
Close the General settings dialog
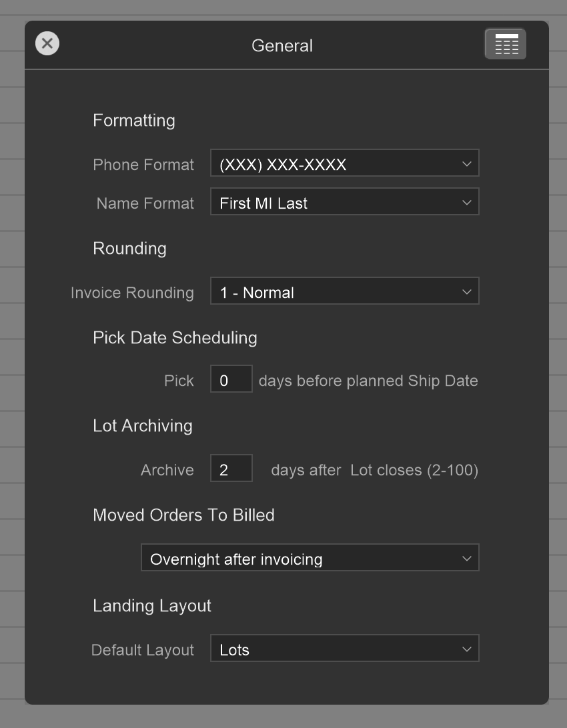click(x=47, y=44)
